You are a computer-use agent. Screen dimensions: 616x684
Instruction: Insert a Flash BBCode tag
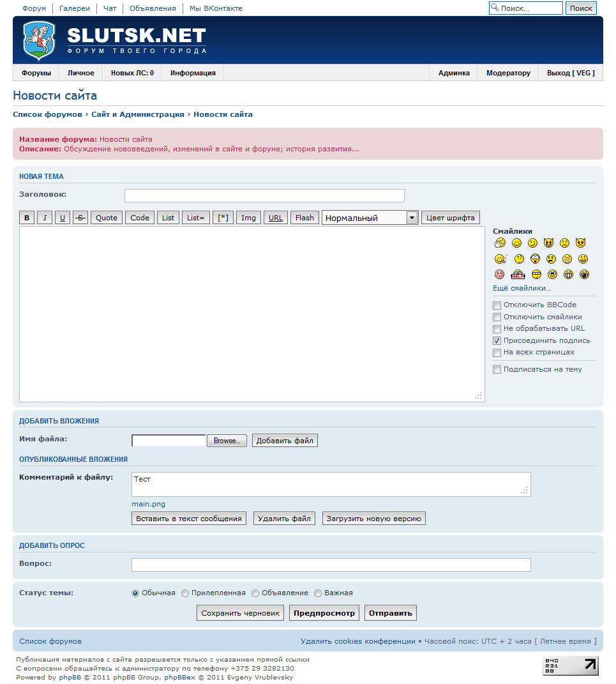tap(304, 218)
